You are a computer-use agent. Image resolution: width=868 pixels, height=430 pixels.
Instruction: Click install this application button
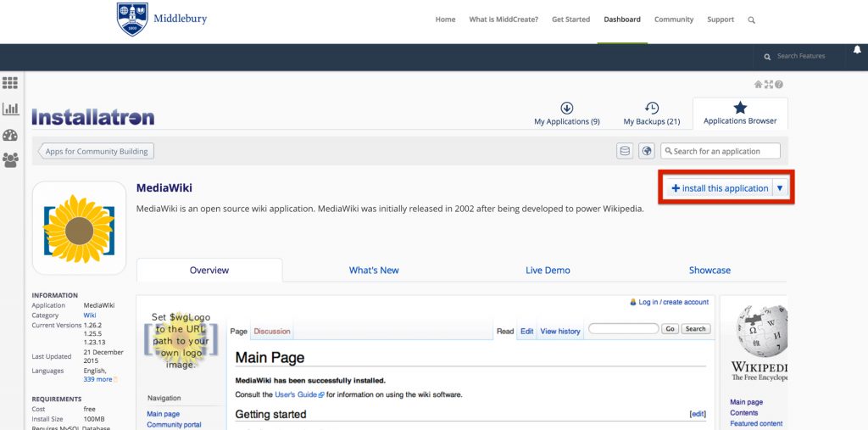pyautogui.click(x=719, y=188)
